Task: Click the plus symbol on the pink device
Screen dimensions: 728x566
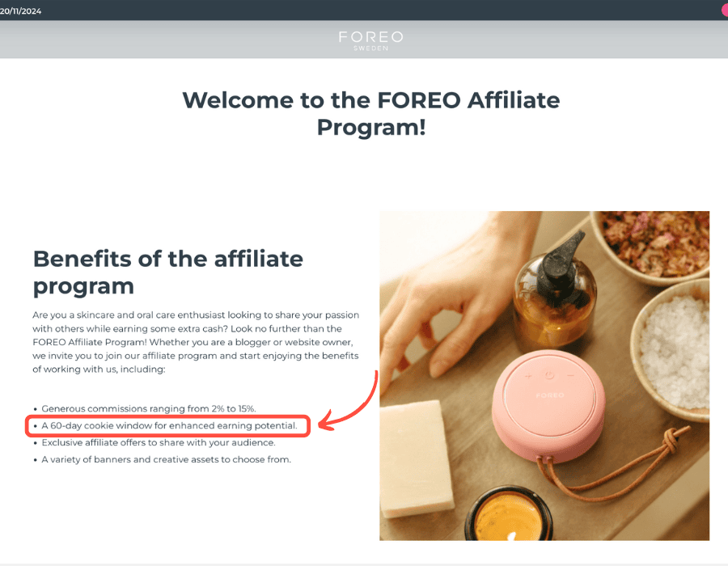Action: tap(528, 376)
